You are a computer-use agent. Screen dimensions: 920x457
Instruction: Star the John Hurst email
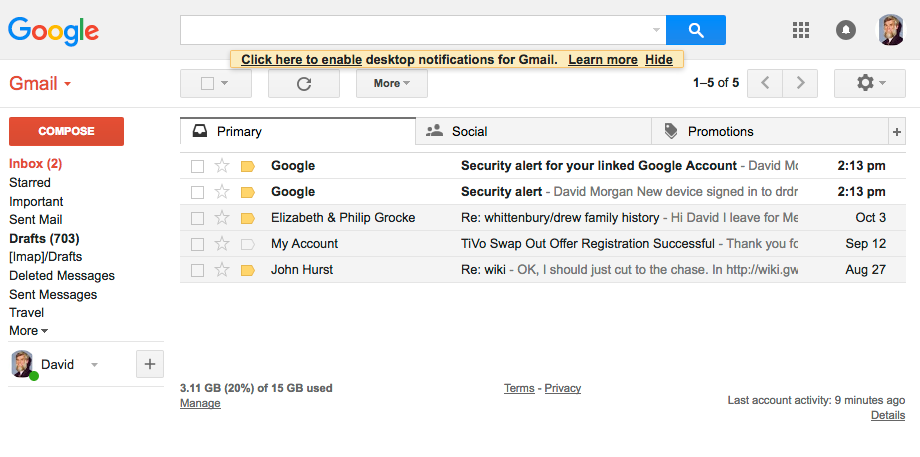[x=221, y=270]
